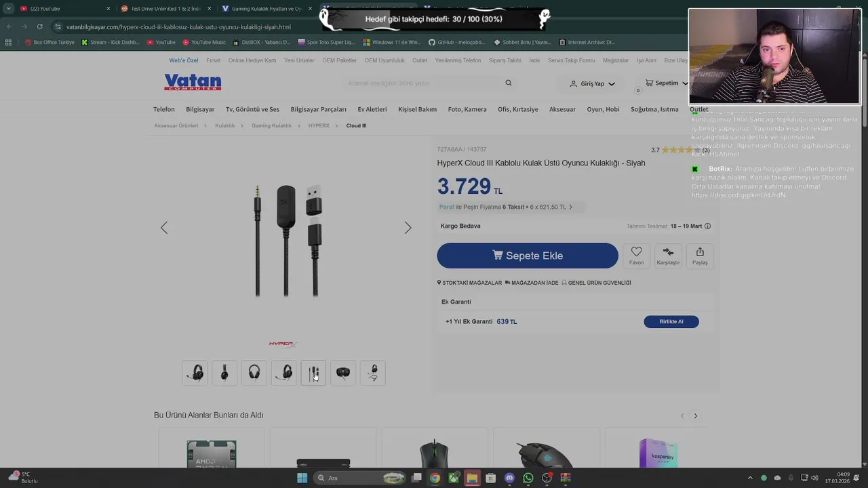Image resolution: width=868 pixels, height=488 pixels.
Task: Open the Tv, Görüntü ve Ses category menu
Action: (x=252, y=109)
